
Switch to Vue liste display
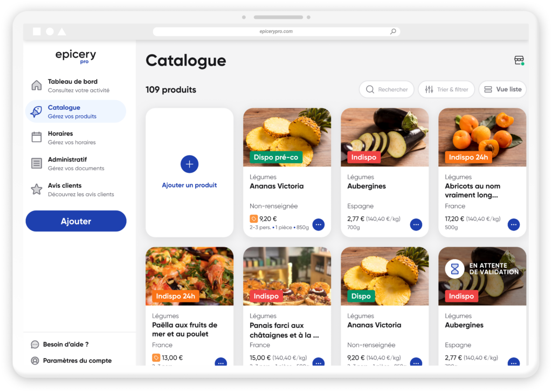[502, 89]
